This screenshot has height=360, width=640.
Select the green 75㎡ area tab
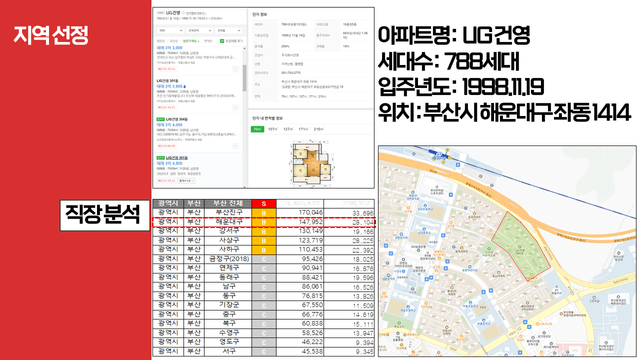257,129
